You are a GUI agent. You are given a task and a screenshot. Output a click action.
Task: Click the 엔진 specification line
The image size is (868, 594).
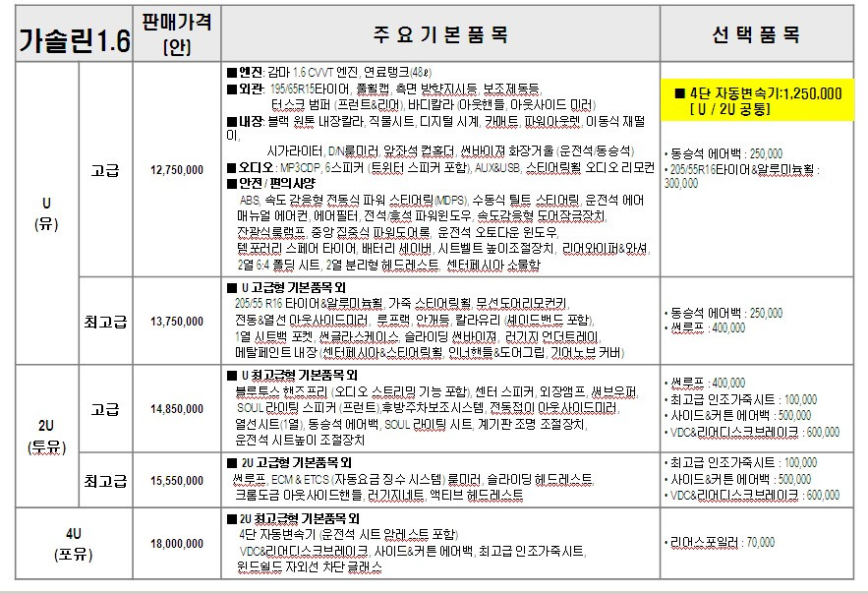coord(329,72)
